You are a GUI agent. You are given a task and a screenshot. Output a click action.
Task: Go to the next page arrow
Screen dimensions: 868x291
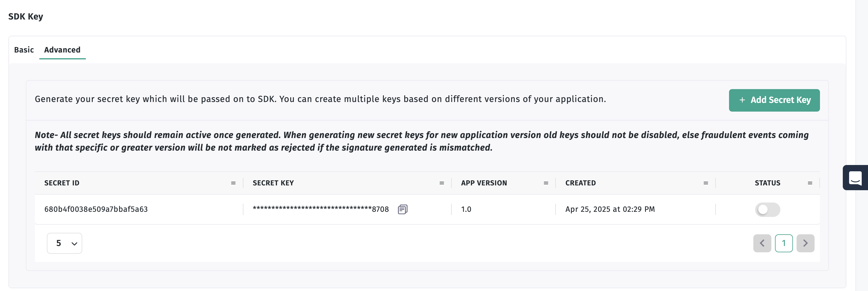pos(805,243)
